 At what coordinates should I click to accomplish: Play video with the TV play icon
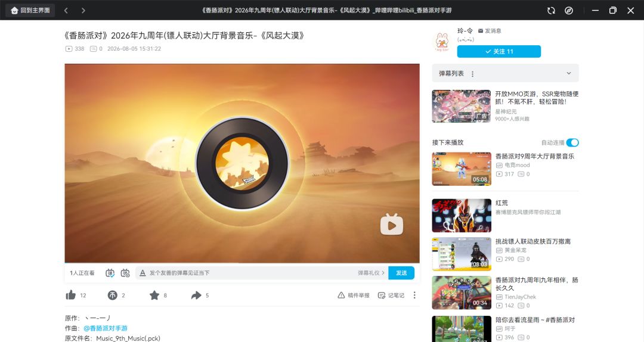[x=391, y=224]
